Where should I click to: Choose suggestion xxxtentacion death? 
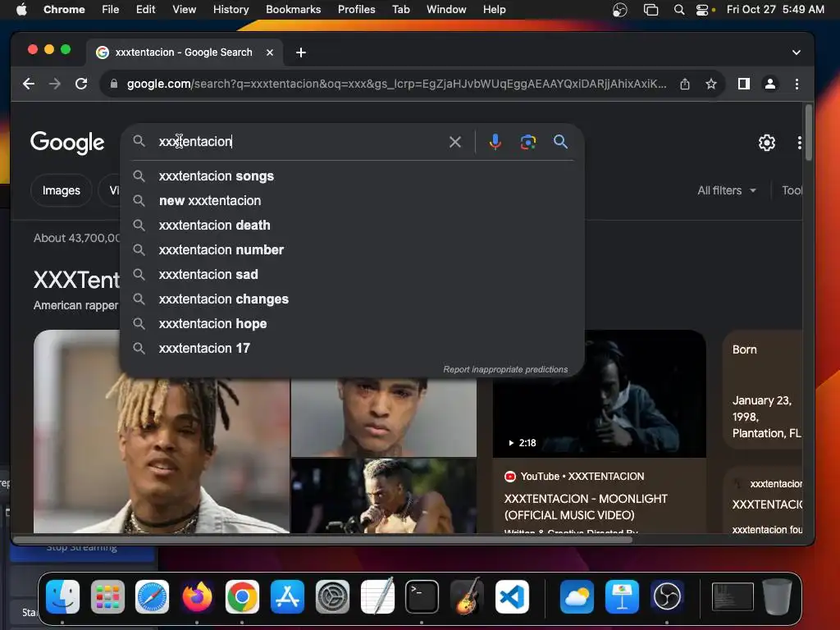351,226
